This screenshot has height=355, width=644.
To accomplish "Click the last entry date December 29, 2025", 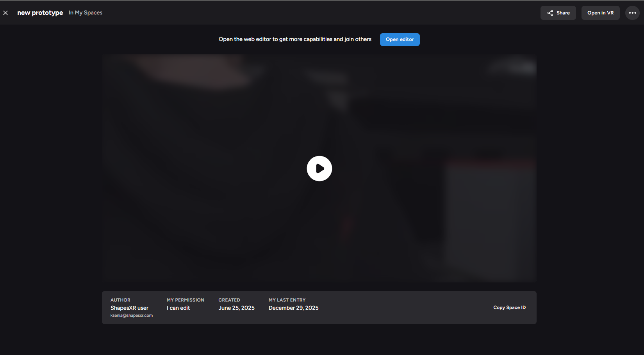I will pos(293,308).
